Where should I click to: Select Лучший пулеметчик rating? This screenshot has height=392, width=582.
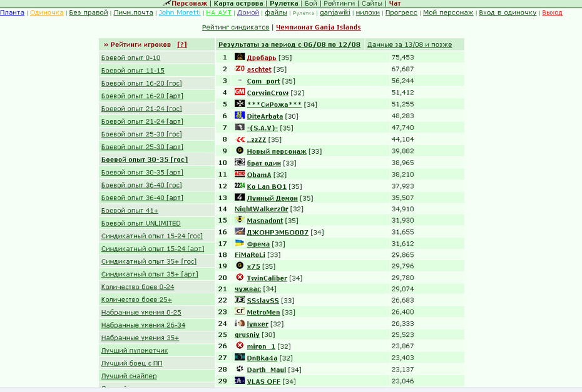135,351
